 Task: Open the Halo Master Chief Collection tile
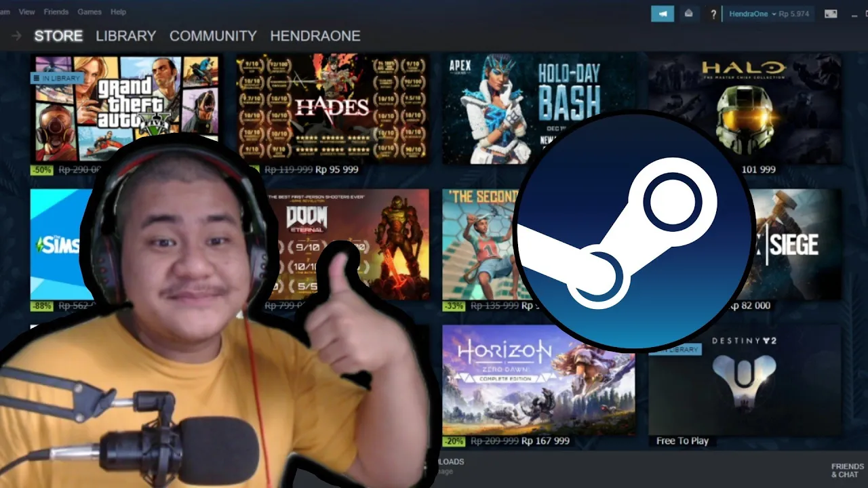tap(745, 108)
